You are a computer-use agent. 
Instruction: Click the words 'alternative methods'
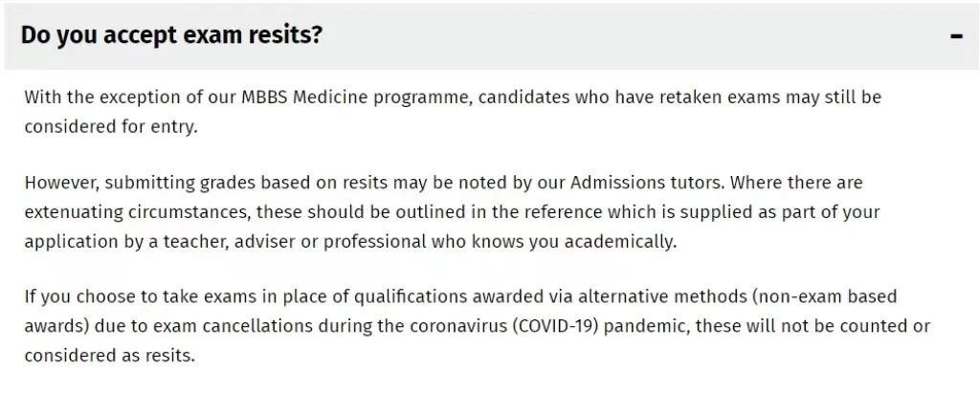coord(662,296)
